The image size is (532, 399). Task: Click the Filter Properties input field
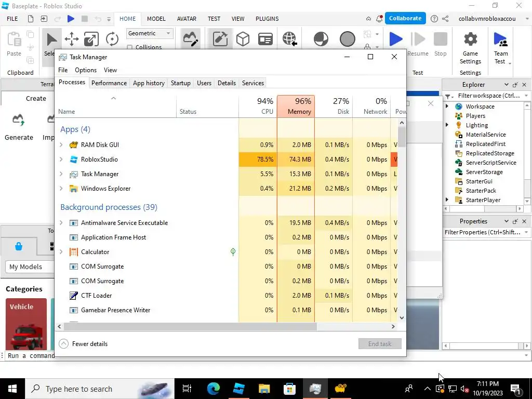(x=483, y=232)
